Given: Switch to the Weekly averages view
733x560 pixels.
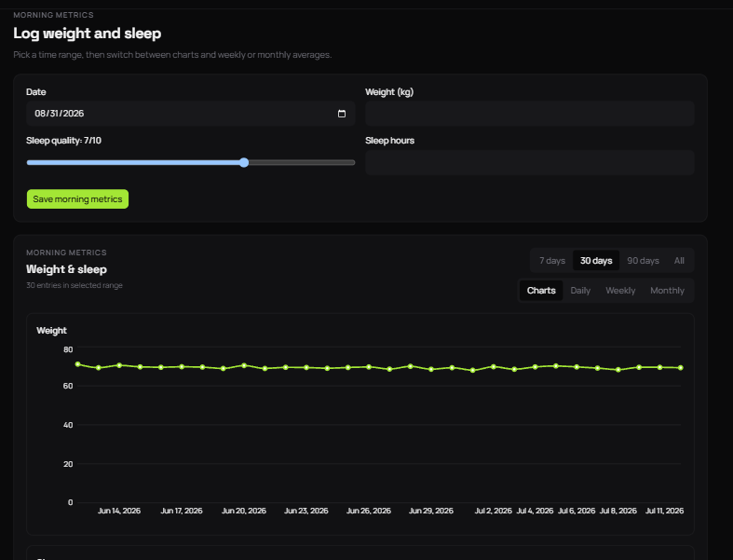Looking at the screenshot, I should pos(620,291).
